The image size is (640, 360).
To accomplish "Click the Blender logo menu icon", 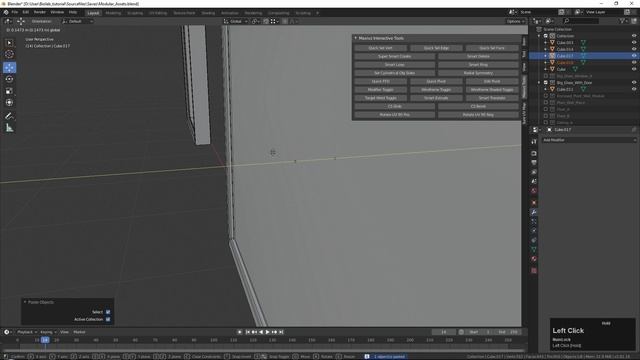I will click(x=6, y=13).
